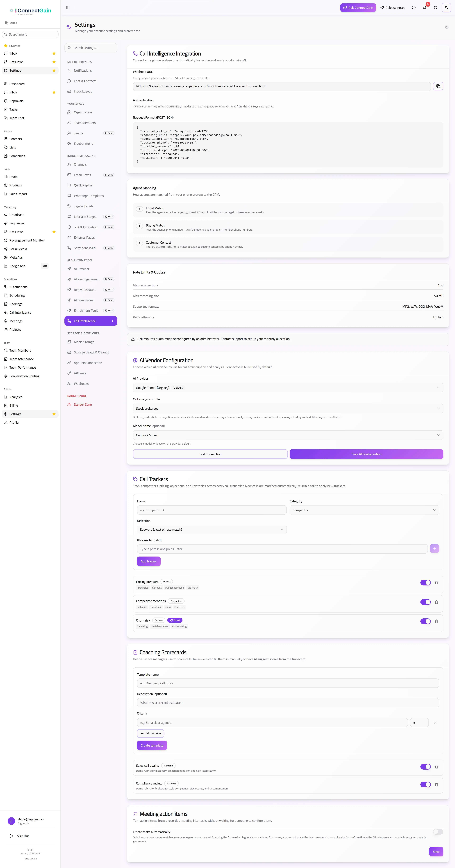Viewport: 455px width, 868px height.
Task: Delete the Pricing pressure tracker
Action: [437, 583]
